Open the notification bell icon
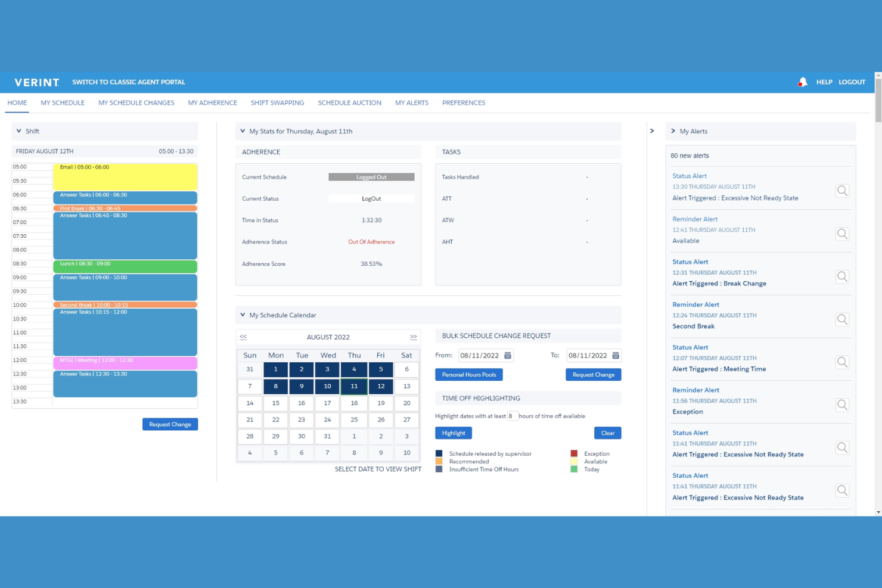The width and height of the screenshot is (882, 588). coord(802,82)
